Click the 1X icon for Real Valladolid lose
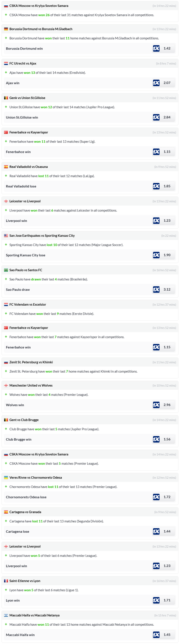 click(156, 186)
